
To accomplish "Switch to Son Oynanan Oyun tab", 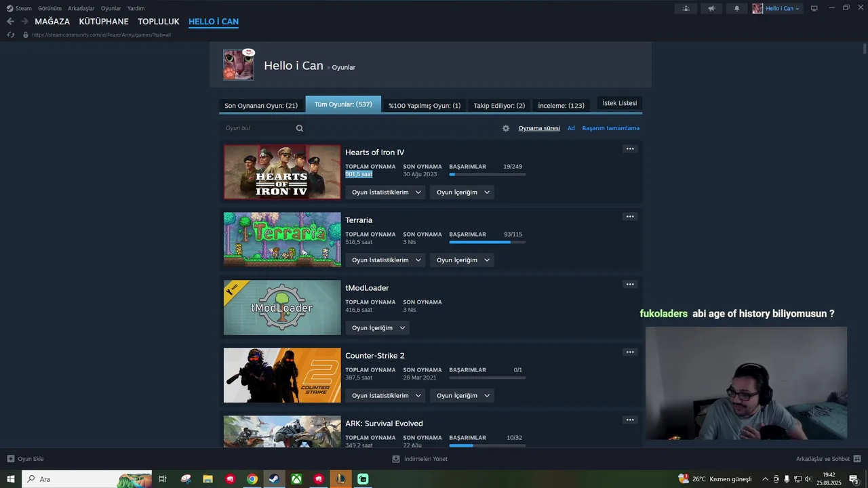I will tap(261, 106).
